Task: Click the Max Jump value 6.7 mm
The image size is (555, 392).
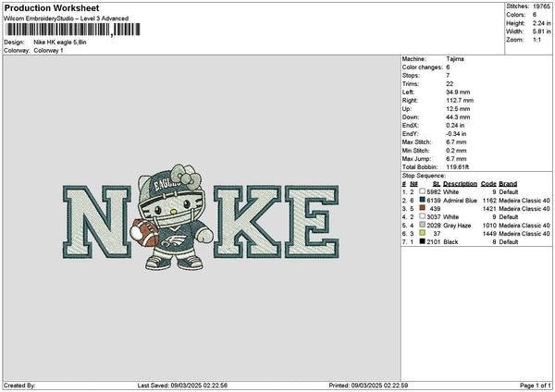Action: point(456,159)
